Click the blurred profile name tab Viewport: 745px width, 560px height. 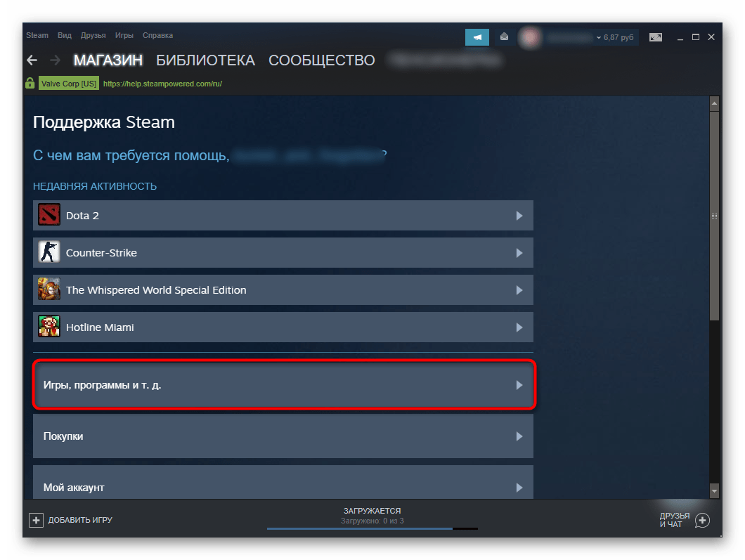pos(445,60)
